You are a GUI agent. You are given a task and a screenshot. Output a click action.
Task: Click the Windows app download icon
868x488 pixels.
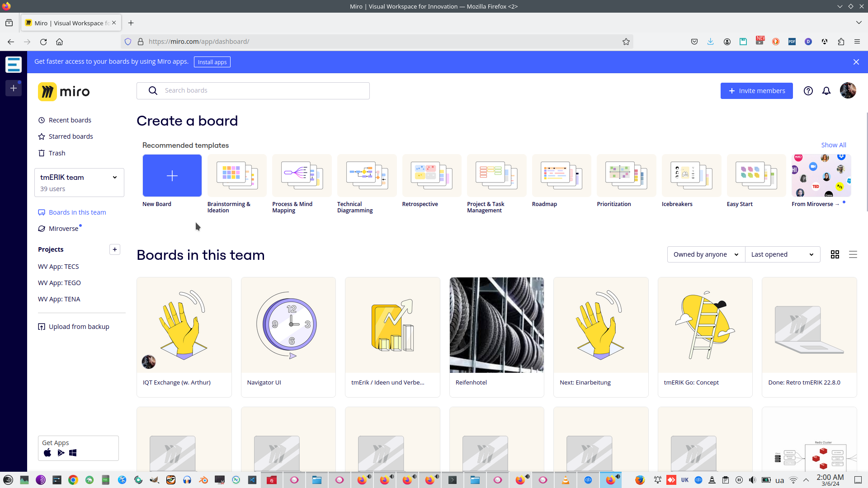(73, 453)
